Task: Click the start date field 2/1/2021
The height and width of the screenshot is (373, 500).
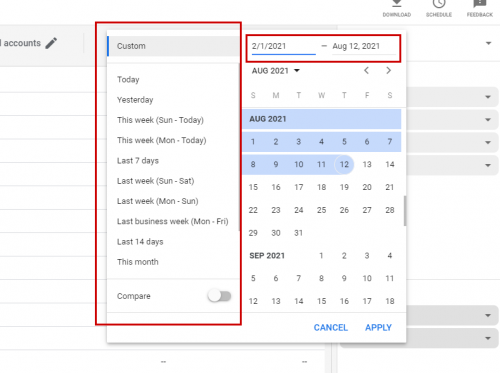Action: coord(283,46)
